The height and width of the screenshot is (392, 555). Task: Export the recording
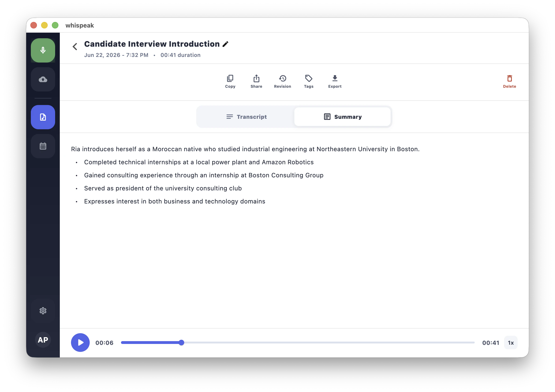[x=335, y=82]
